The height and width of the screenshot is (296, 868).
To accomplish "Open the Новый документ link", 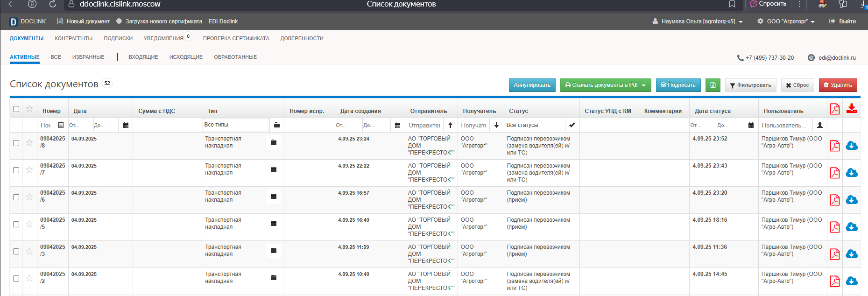I will tap(84, 21).
